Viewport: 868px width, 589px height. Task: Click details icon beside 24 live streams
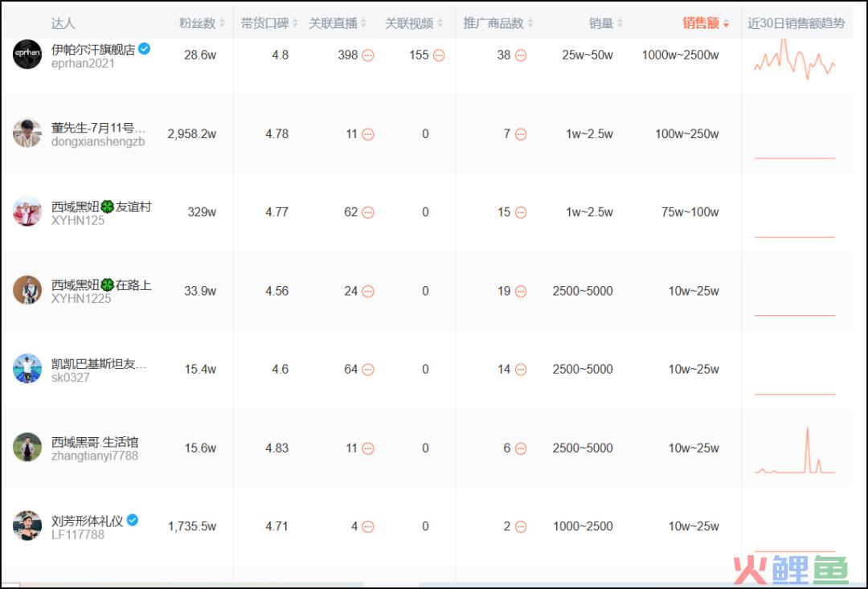click(x=367, y=291)
